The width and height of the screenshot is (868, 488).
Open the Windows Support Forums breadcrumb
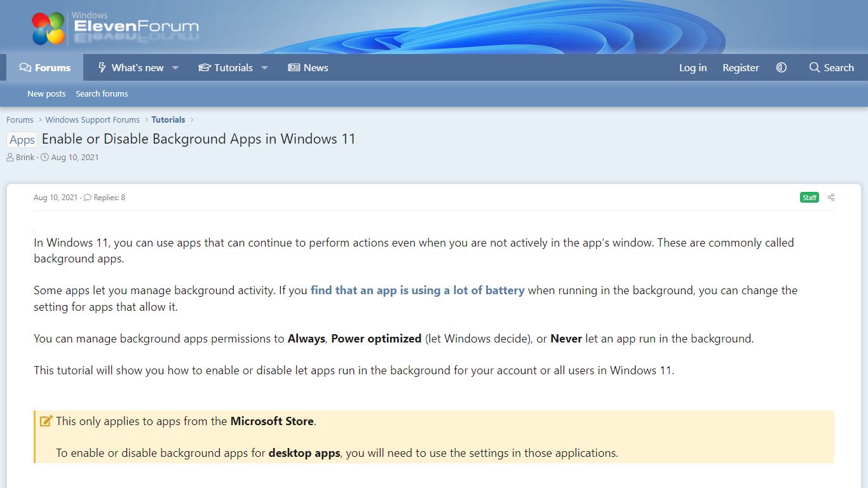coord(92,119)
